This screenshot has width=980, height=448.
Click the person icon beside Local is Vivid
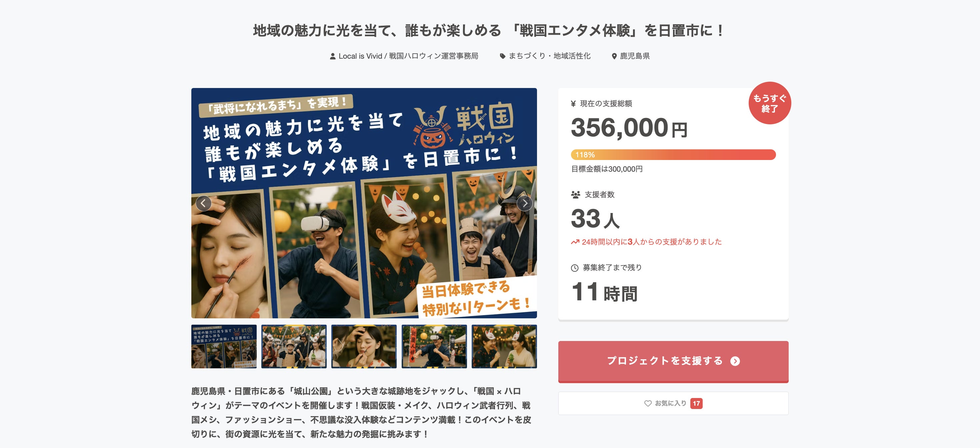coord(333,56)
